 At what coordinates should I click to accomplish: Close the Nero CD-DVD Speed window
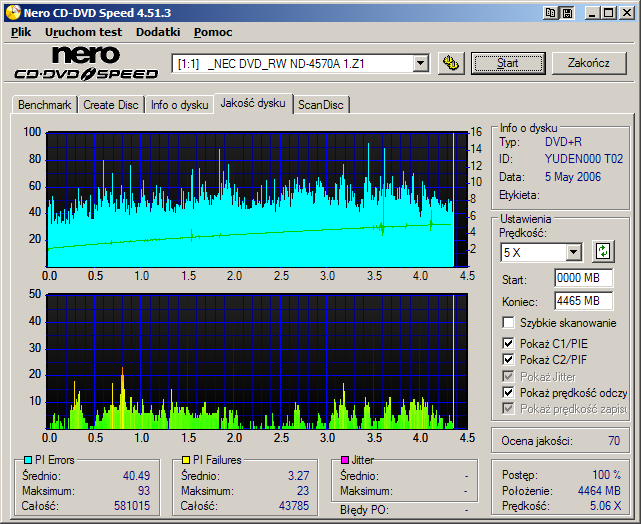pos(626,13)
